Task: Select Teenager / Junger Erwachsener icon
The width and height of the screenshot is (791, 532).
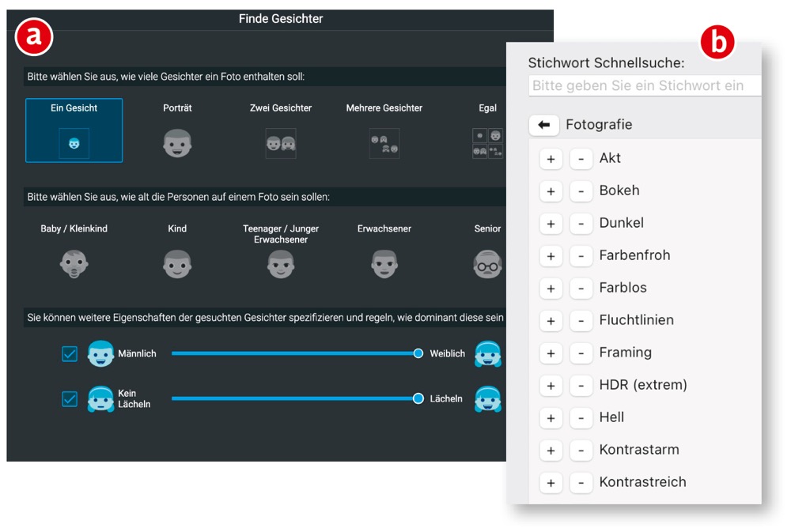Action: [281, 263]
